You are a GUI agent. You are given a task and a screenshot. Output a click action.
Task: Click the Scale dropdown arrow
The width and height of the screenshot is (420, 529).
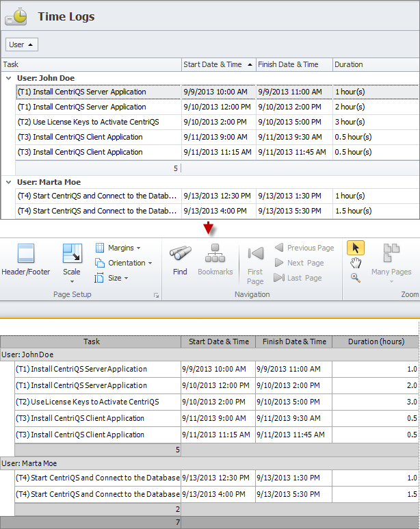coord(72,281)
